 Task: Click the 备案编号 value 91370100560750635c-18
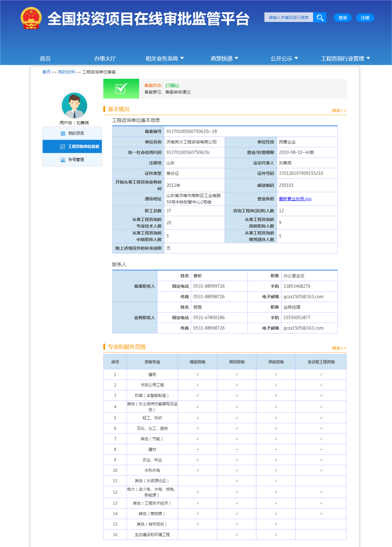[192, 131]
